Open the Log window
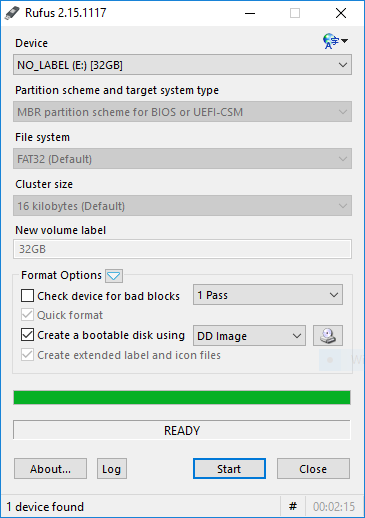This screenshot has height=518, width=365. 112,469
